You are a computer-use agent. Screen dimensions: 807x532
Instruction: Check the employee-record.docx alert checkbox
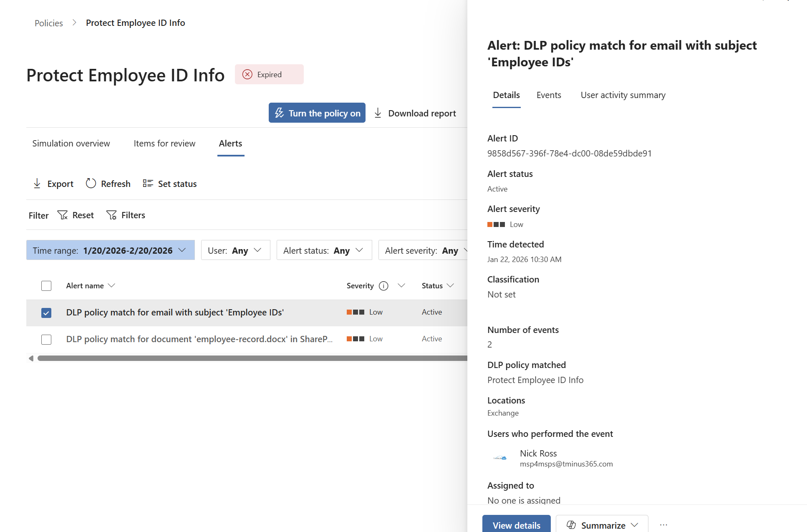coord(46,339)
